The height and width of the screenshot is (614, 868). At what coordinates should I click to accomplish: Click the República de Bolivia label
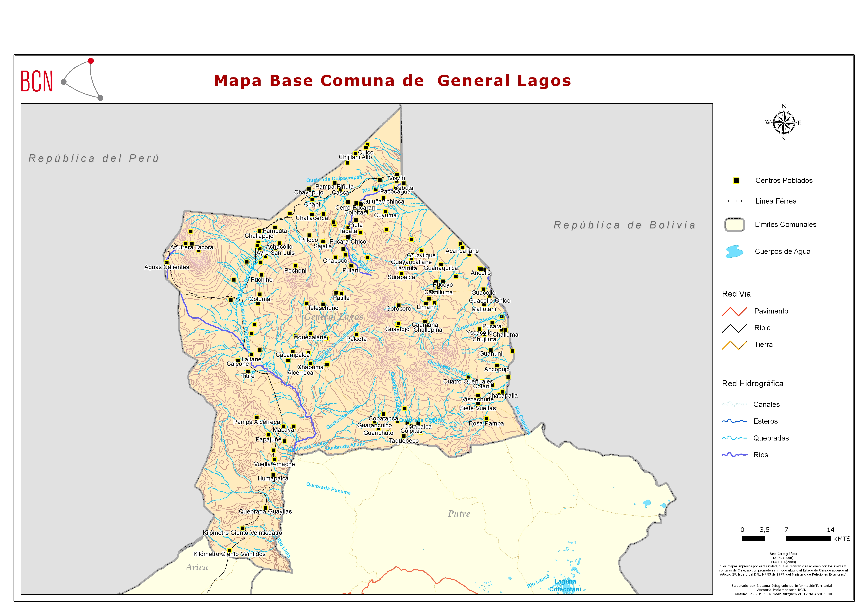pyautogui.click(x=624, y=225)
